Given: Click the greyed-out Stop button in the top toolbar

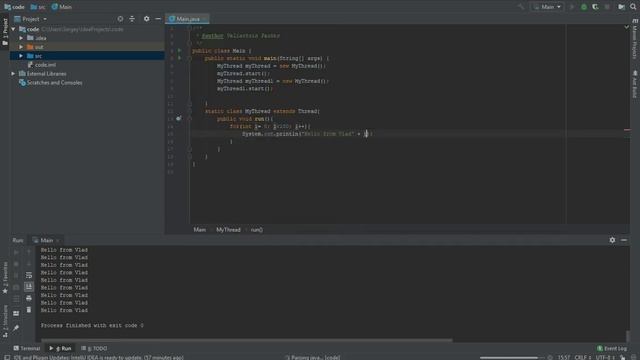Looking at the screenshot, I should tap(607, 7).
